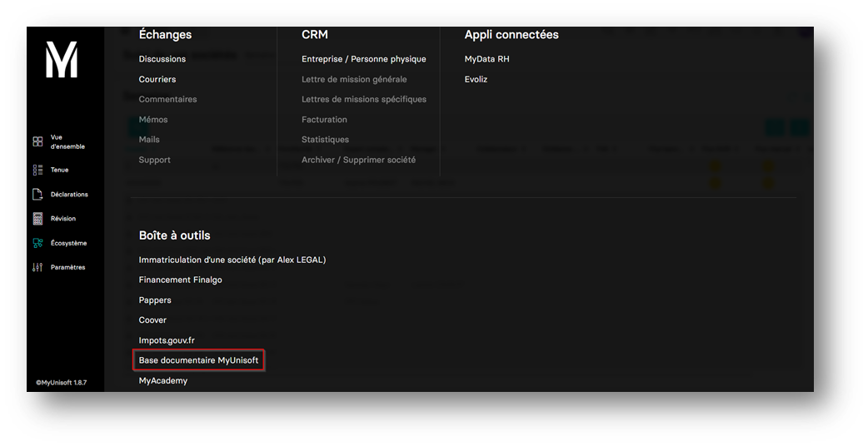The width and height of the screenshot is (868, 446).
Task: Click the CRM section heading
Action: point(314,34)
